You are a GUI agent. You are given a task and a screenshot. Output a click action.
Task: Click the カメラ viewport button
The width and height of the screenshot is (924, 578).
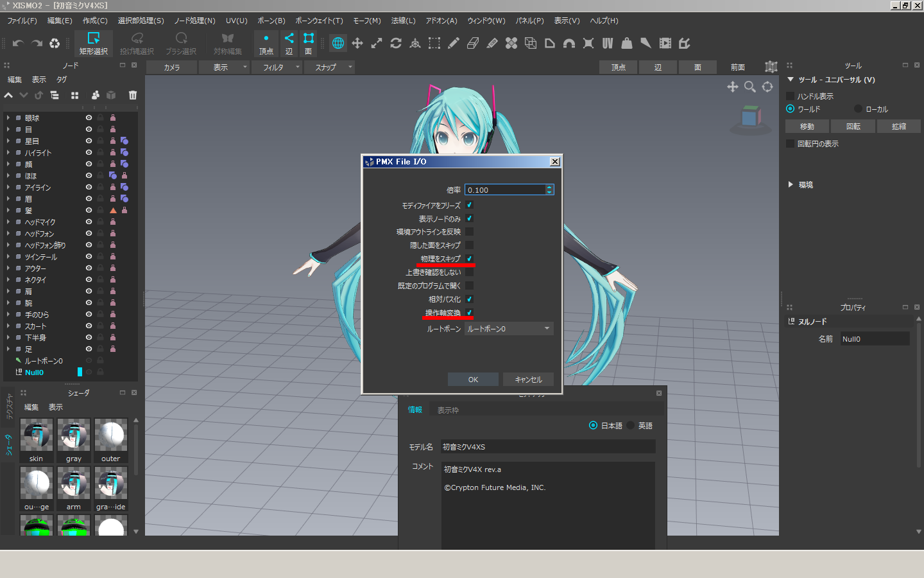pos(171,67)
